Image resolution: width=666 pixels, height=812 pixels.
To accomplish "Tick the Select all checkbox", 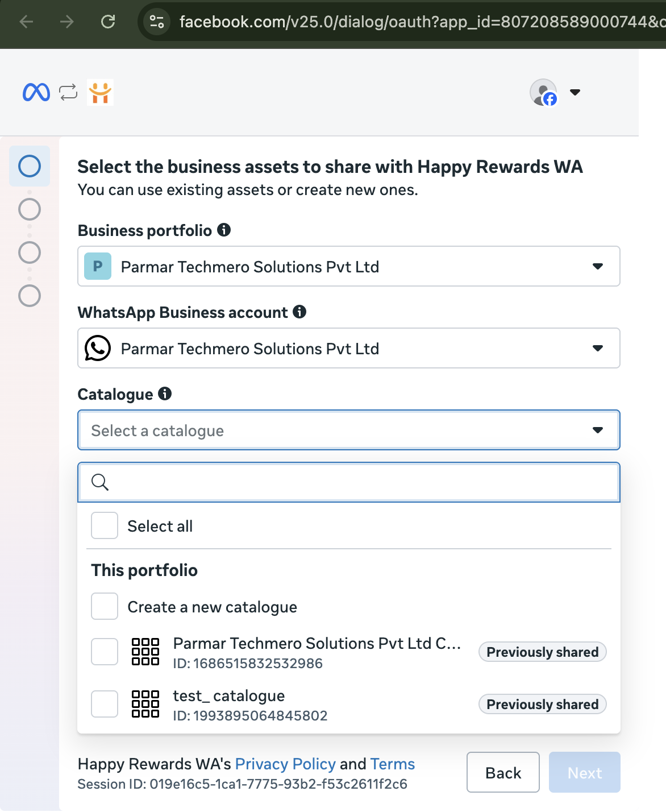I will tap(105, 525).
